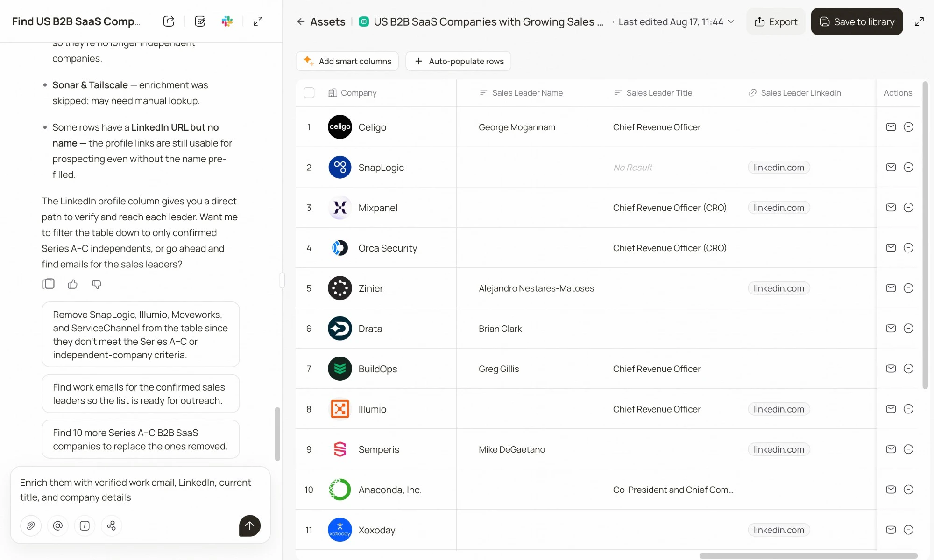
Task: Click the Sales Leader LinkedIn column header
Action: click(x=795, y=93)
